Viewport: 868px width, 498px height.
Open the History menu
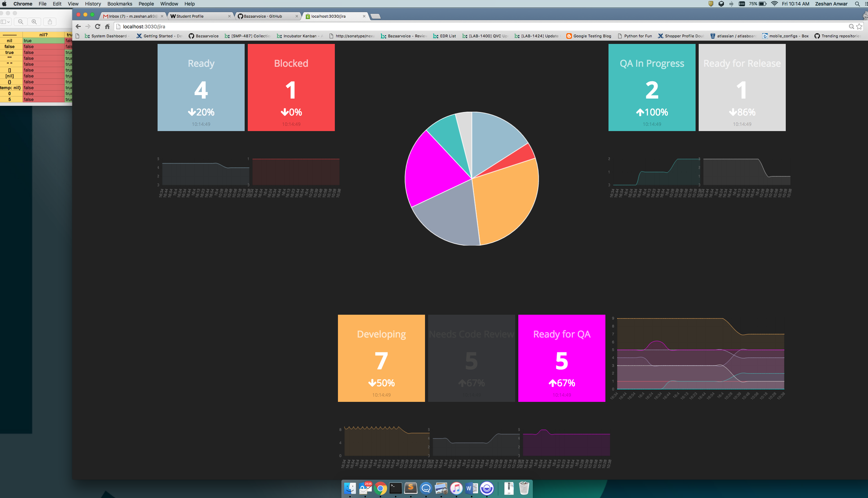(93, 4)
